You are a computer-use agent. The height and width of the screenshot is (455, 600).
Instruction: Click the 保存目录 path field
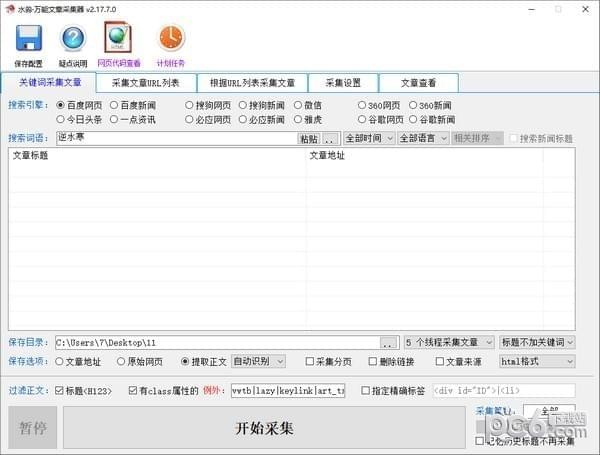217,342
